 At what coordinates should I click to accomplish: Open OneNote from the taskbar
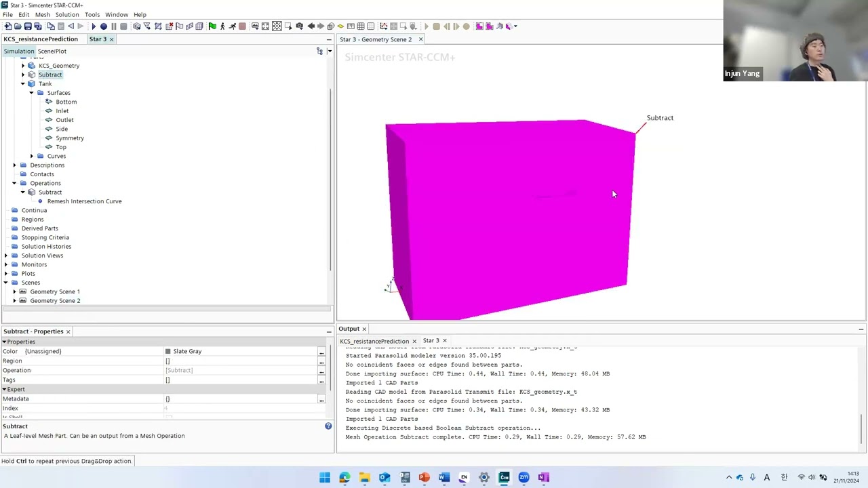(x=543, y=477)
